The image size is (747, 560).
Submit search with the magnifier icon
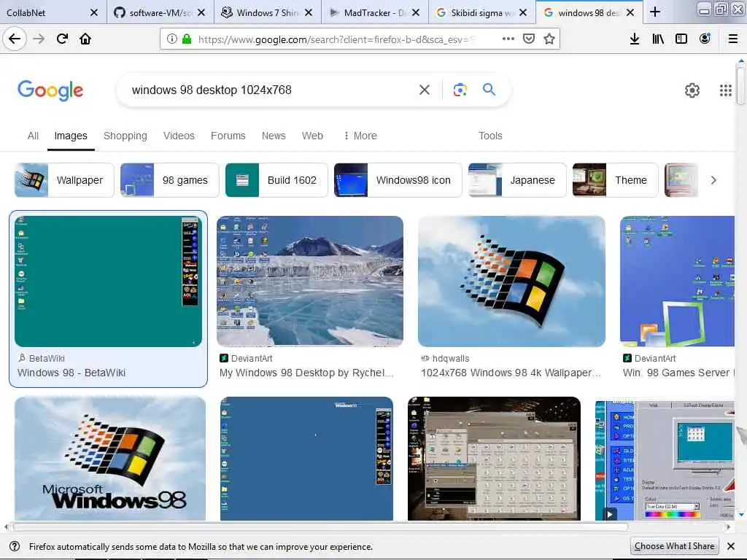click(489, 90)
